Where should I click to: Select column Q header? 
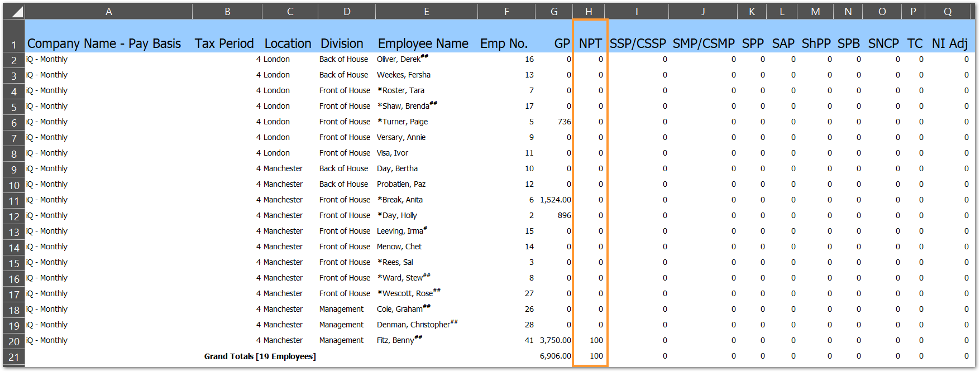point(948,11)
